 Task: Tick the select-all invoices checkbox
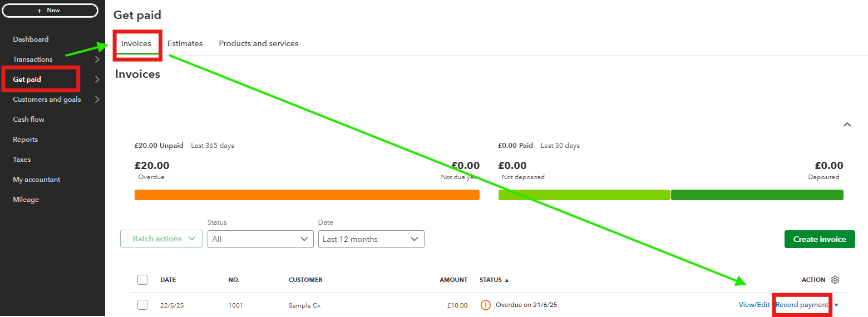point(142,280)
